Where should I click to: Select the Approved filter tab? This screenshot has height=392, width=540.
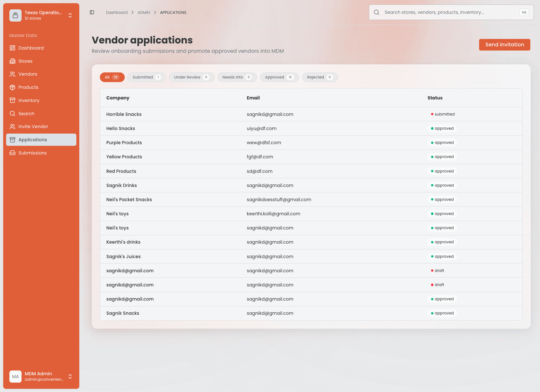279,77
